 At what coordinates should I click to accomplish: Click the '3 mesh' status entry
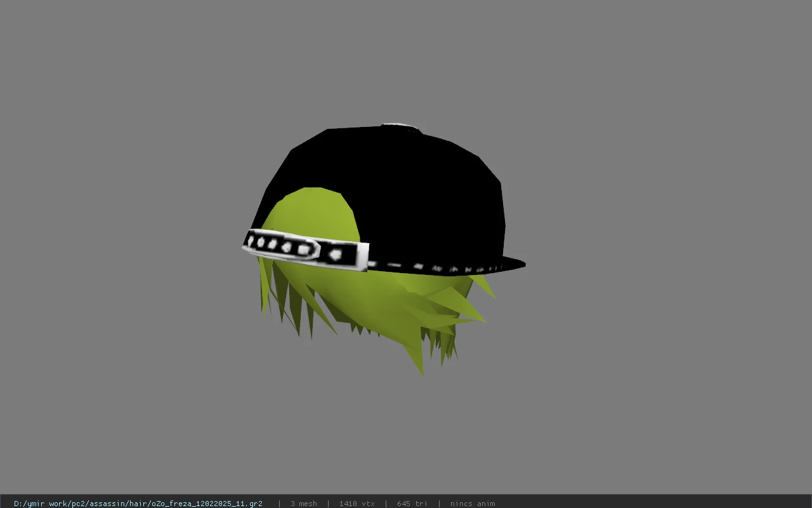(x=304, y=504)
